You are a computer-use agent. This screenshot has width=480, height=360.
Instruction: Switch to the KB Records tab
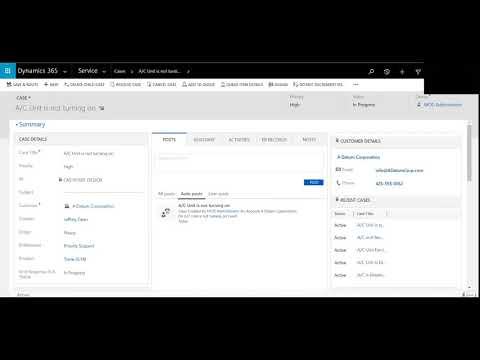[x=274, y=140]
